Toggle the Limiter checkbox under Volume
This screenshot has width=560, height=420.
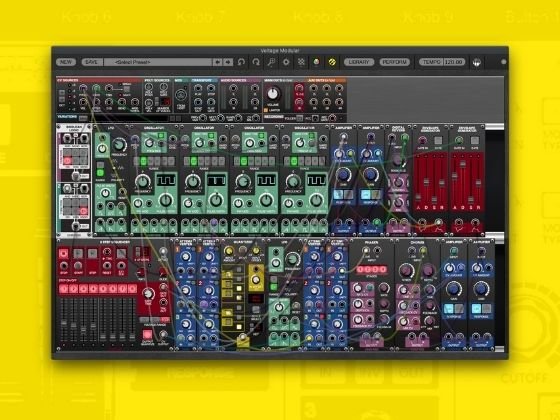coord(266,110)
